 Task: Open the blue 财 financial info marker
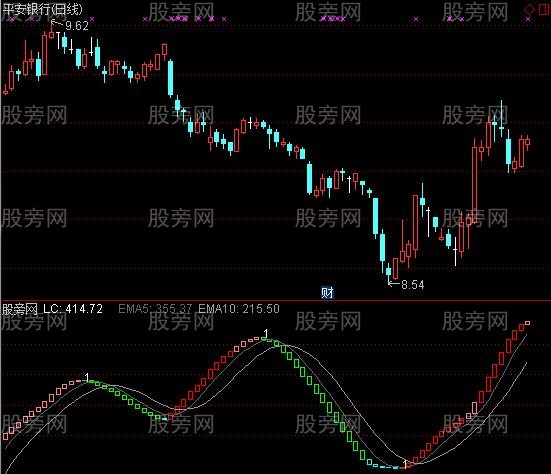[x=327, y=292]
